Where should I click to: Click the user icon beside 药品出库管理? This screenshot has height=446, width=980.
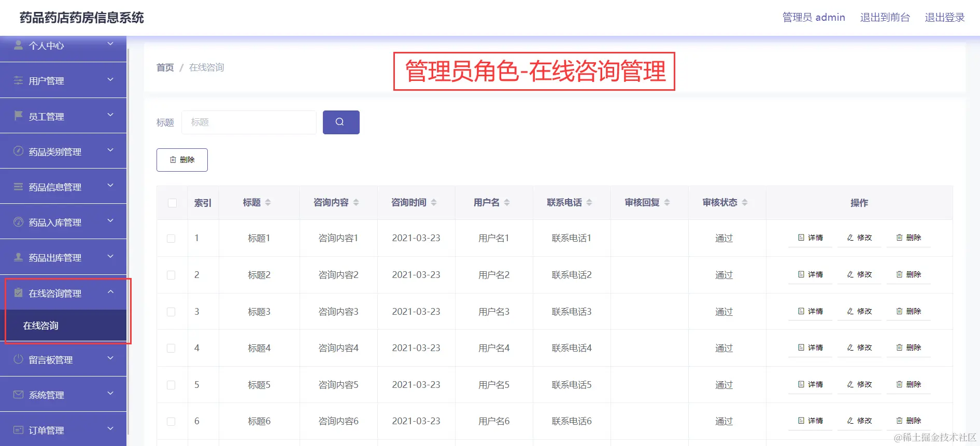point(18,257)
